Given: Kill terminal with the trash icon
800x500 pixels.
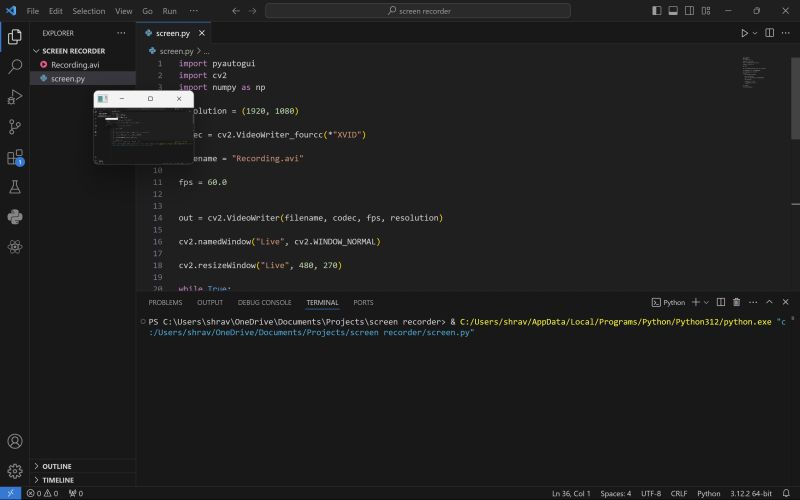Looking at the screenshot, I should [x=737, y=302].
